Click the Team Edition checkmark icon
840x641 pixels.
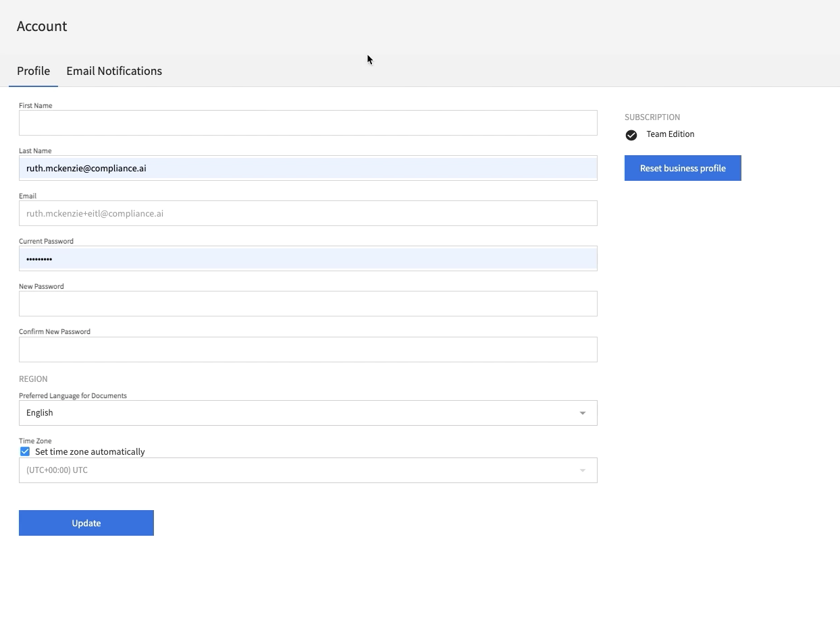[631, 135]
